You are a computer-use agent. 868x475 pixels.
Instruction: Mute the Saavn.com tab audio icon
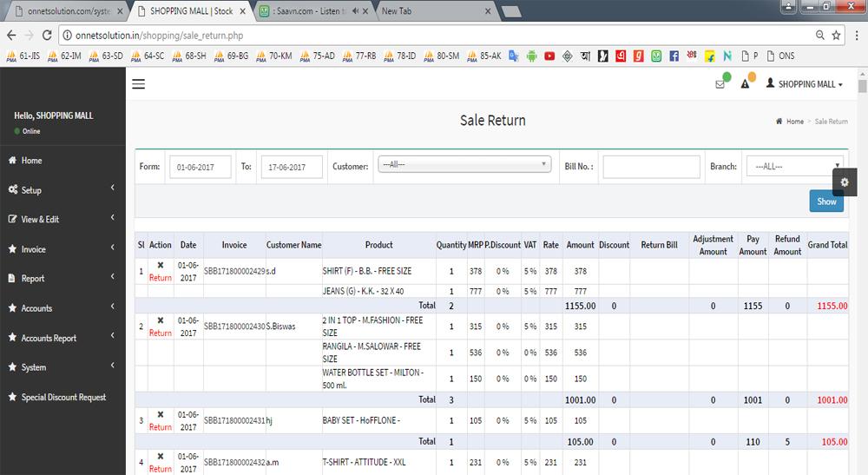[x=355, y=11]
